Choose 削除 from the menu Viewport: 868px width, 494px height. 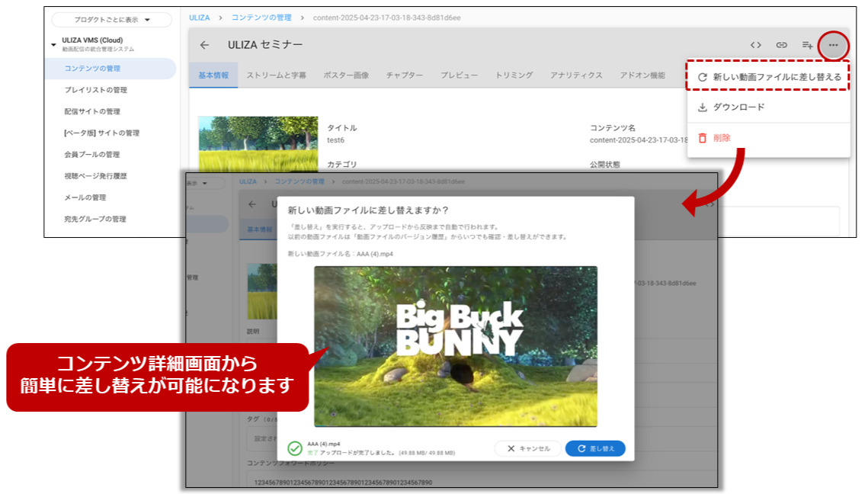click(x=768, y=138)
